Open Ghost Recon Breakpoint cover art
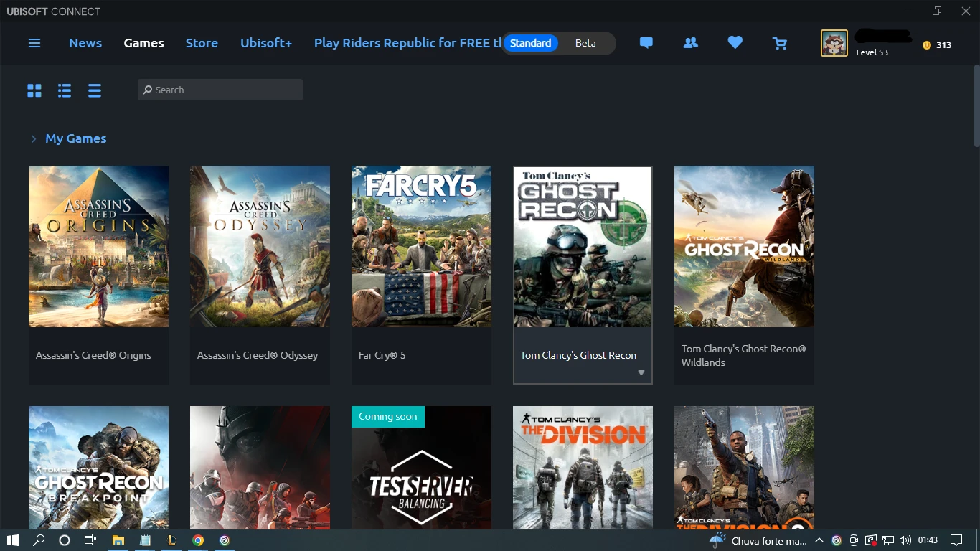The height and width of the screenshot is (551, 980). (x=98, y=468)
